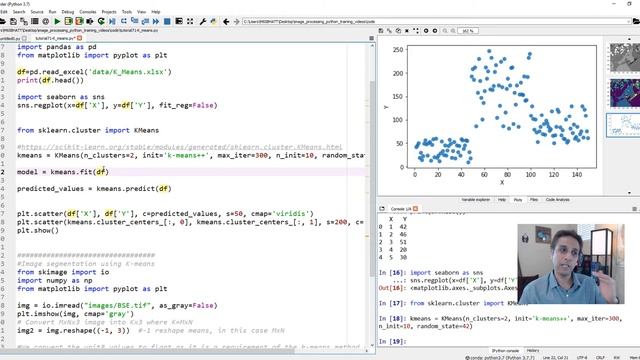Switch to Files pane tab
Screen dimensions: 640x360
tap(534, 200)
